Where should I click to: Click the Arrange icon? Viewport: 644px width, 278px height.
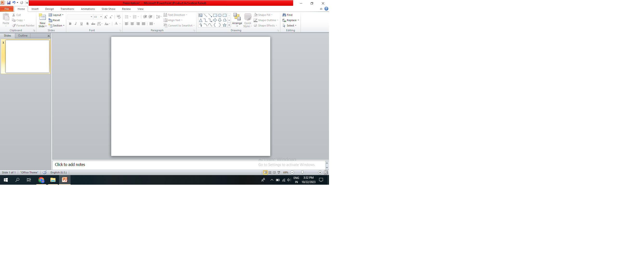point(237,17)
